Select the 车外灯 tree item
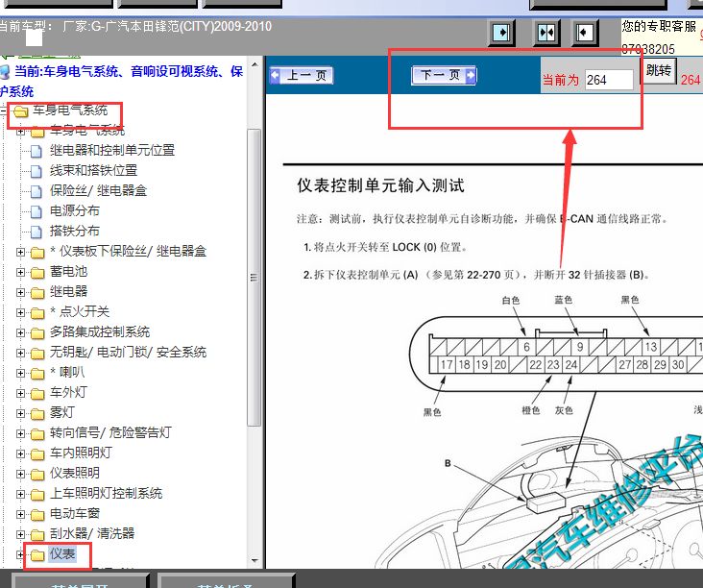The image size is (703, 588). [x=68, y=392]
